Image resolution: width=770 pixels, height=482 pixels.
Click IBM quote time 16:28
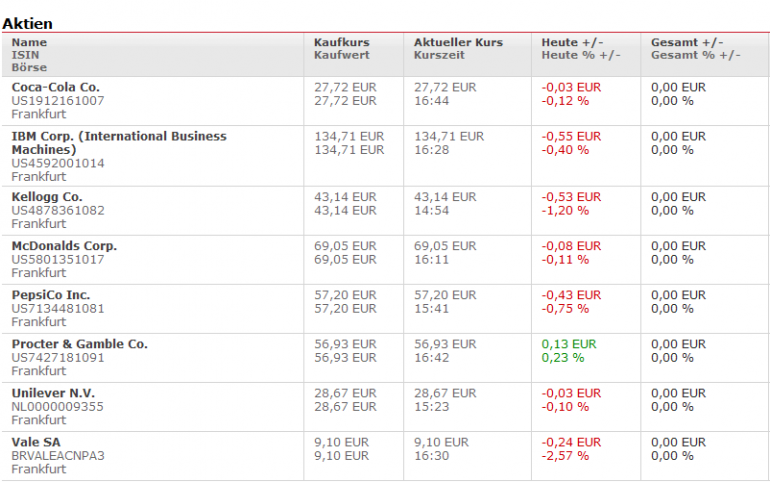click(431, 150)
